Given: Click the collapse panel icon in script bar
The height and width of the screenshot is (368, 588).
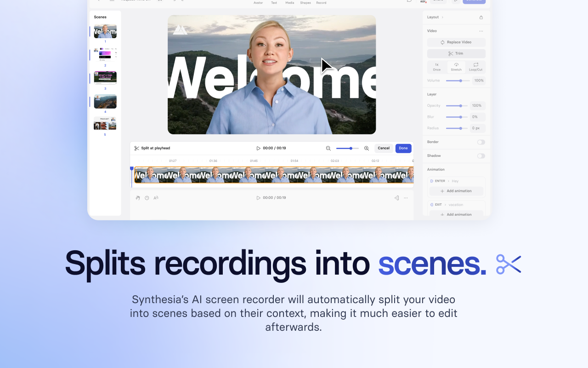Looking at the screenshot, I should pos(397,198).
